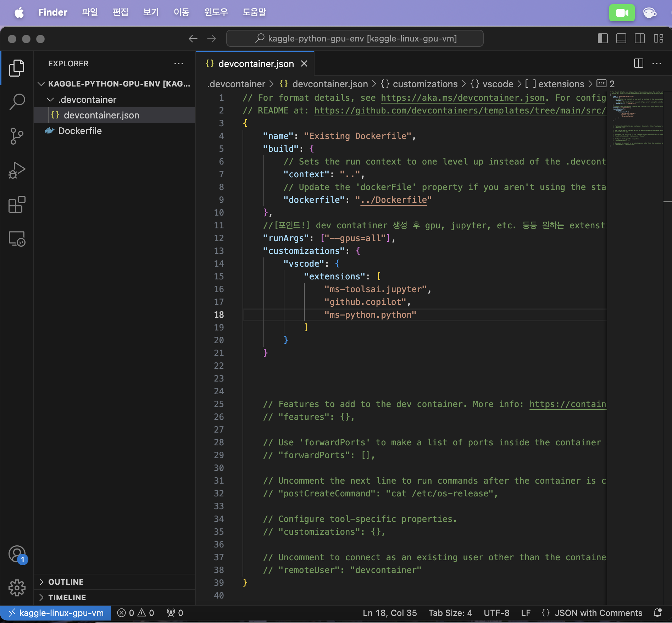Collapse the KAGGLE-PYTHON-GPU-ENV root folder

114,84
